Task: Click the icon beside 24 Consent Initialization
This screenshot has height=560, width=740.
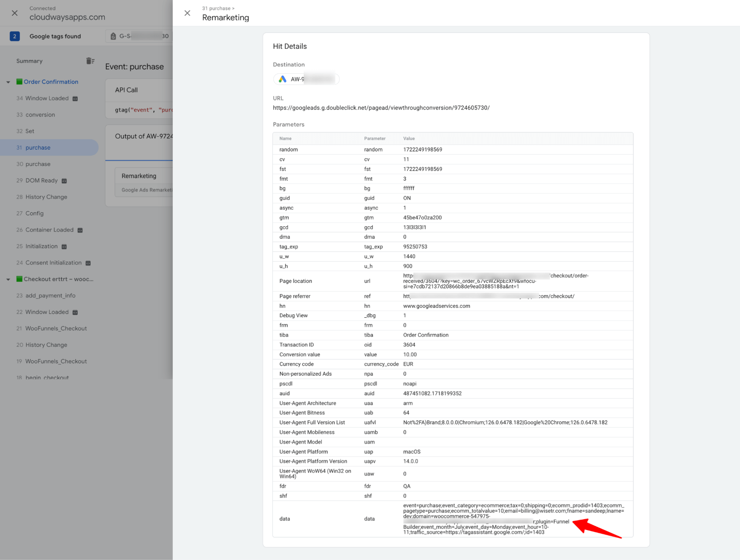Action: point(88,263)
